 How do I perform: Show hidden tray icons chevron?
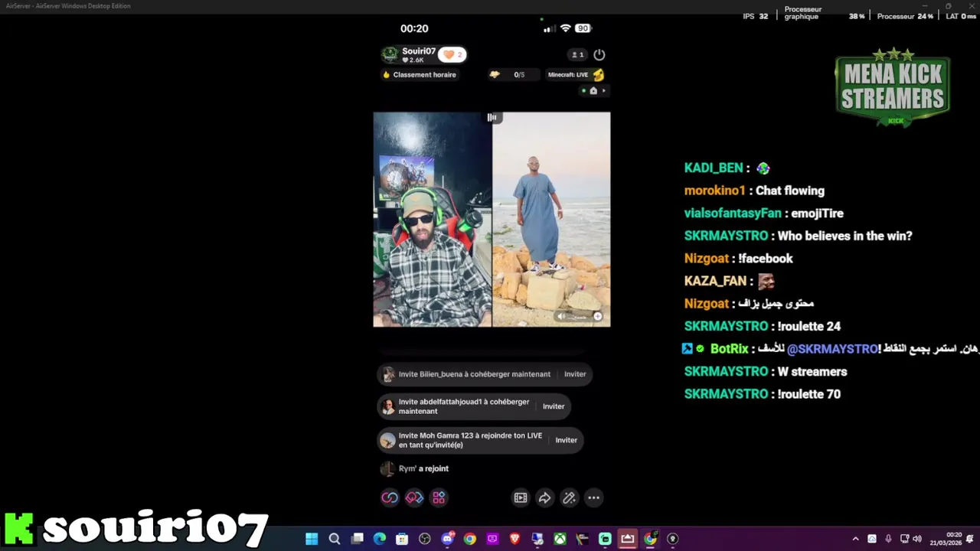coord(855,539)
